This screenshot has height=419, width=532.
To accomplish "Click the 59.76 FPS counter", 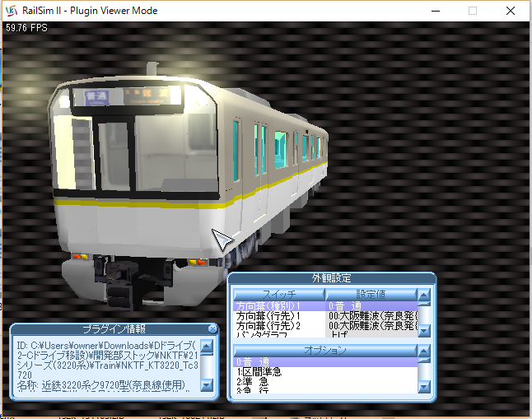I will (x=27, y=28).
